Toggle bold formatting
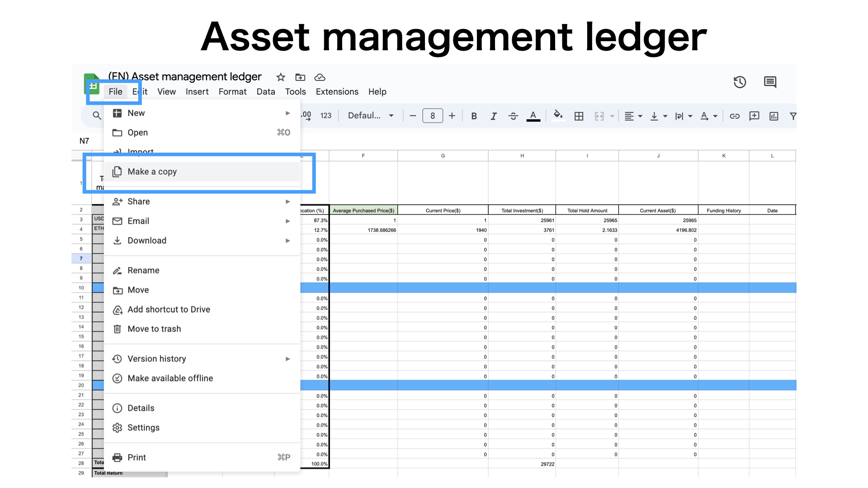Image resolution: width=868 pixels, height=488 pixels. click(474, 116)
